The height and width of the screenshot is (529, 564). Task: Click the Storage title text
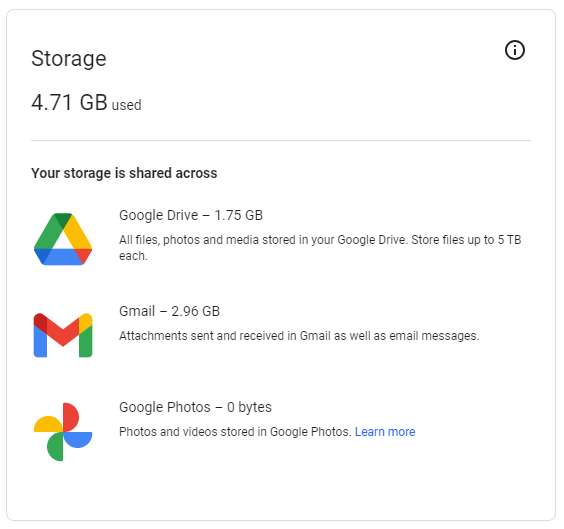(x=69, y=59)
